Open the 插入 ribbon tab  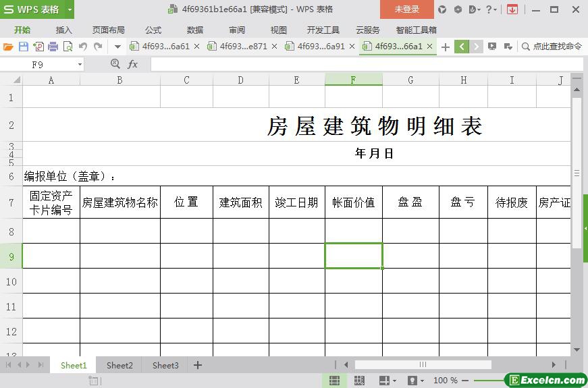point(63,30)
